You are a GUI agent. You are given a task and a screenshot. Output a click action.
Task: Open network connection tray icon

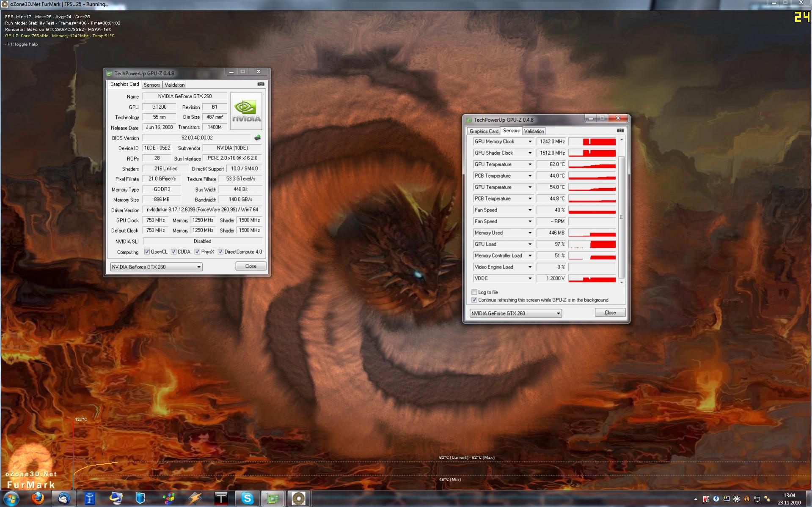pos(757,499)
